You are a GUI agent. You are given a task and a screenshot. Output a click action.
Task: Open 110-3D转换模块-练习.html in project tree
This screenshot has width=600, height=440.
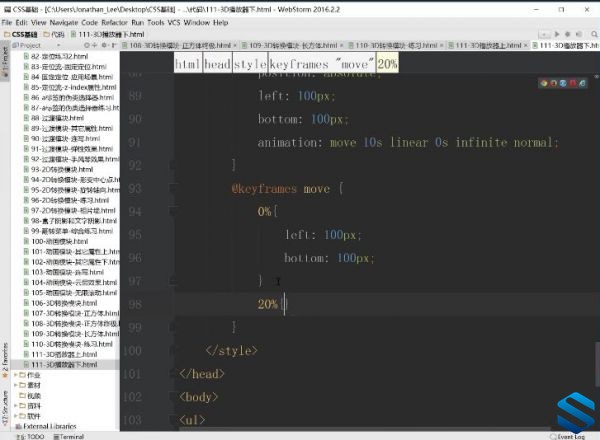coord(68,344)
